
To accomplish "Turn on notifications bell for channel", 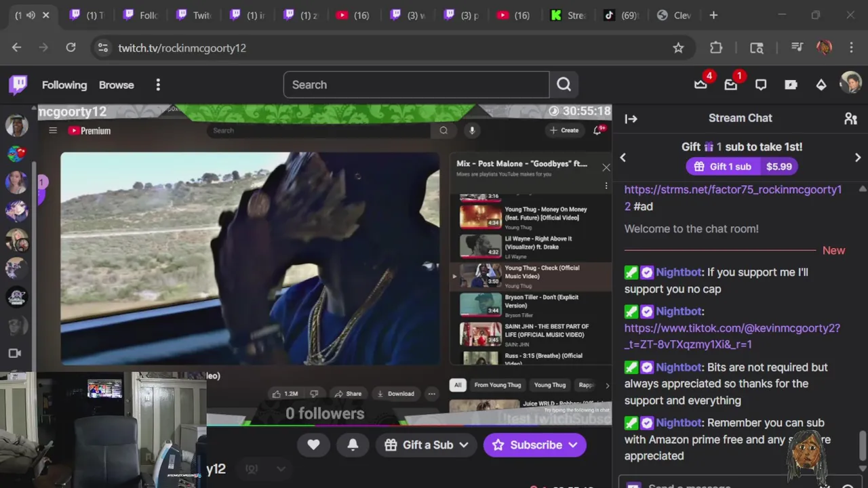I will tap(353, 445).
